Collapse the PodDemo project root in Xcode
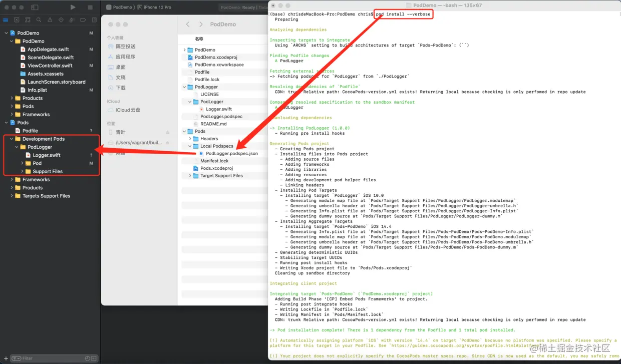The height and width of the screenshot is (364, 621). (6, 33)
